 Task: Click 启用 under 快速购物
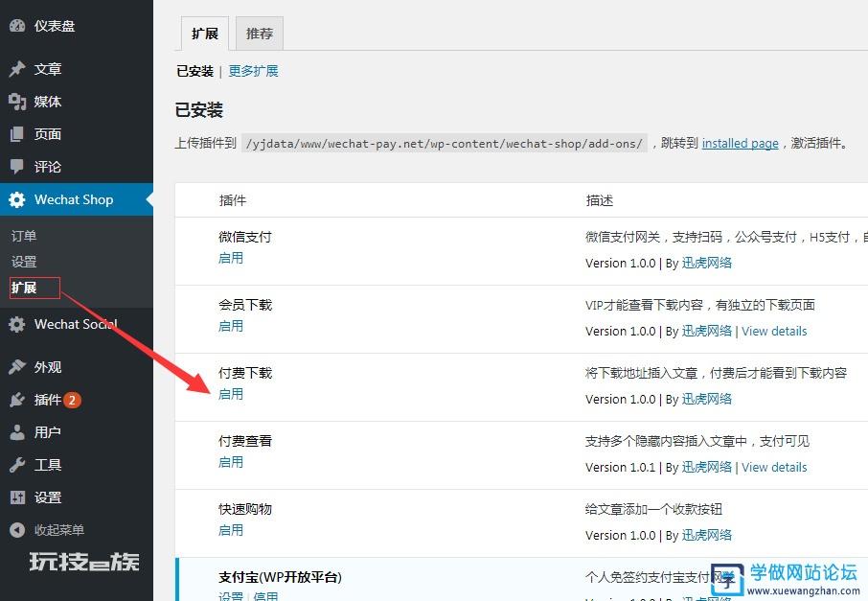click(x=231, y=531)
